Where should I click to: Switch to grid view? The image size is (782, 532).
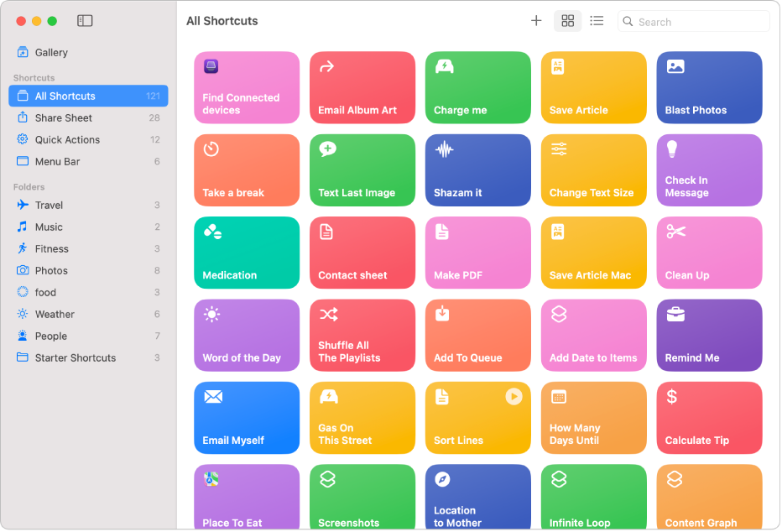567,20
